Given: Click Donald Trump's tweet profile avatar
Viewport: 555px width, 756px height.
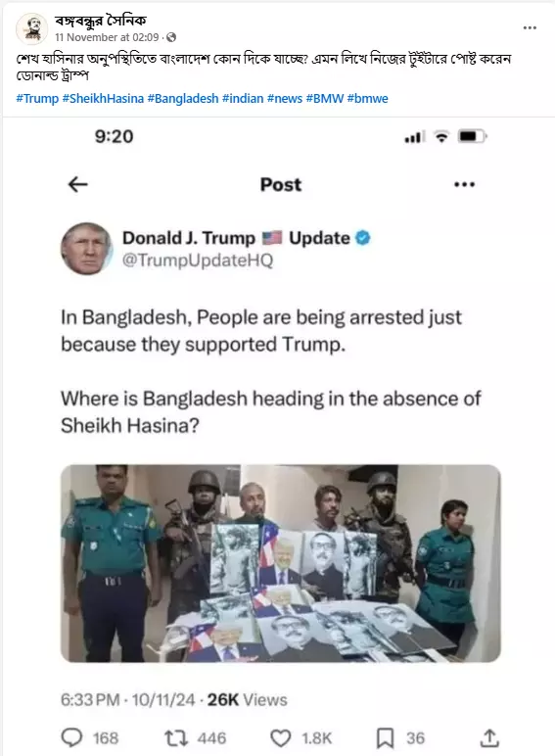Looking at the screenshot, I should pyautogui.click(x=86, y=249).
